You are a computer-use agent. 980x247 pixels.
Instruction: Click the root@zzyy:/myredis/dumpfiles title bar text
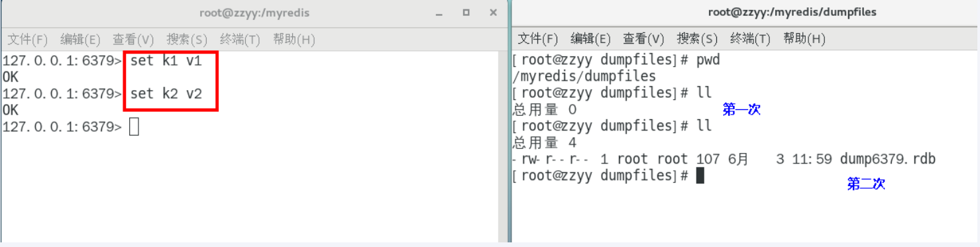click(x=792, y=12)
